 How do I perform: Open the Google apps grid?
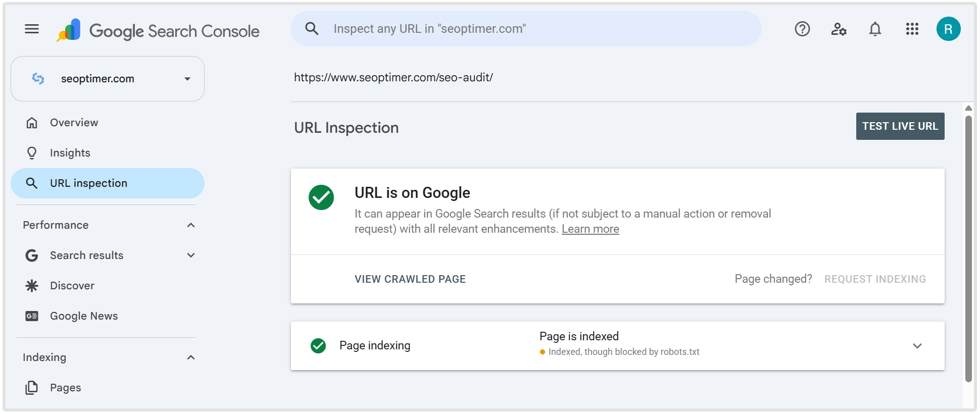click(x=912, y=29)
